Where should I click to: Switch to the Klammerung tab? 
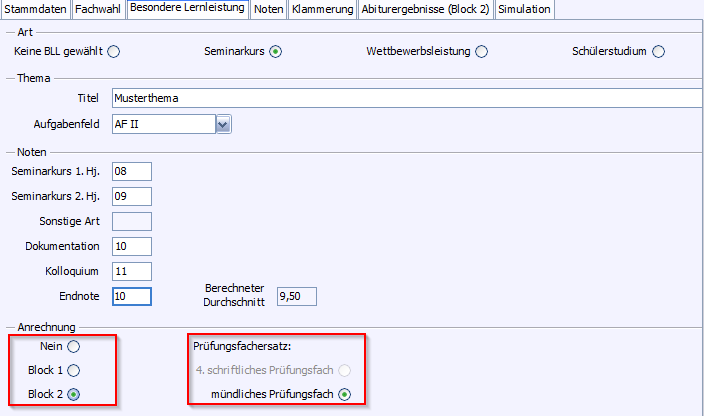(322, 9)
